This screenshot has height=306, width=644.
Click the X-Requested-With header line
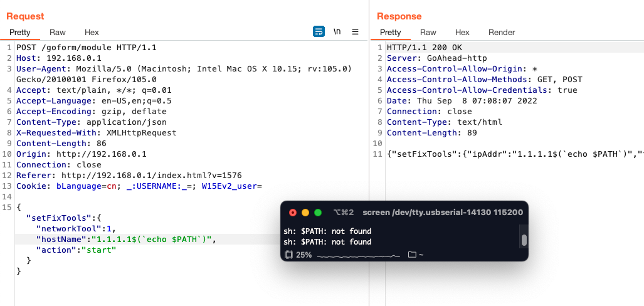pos(96,133)
